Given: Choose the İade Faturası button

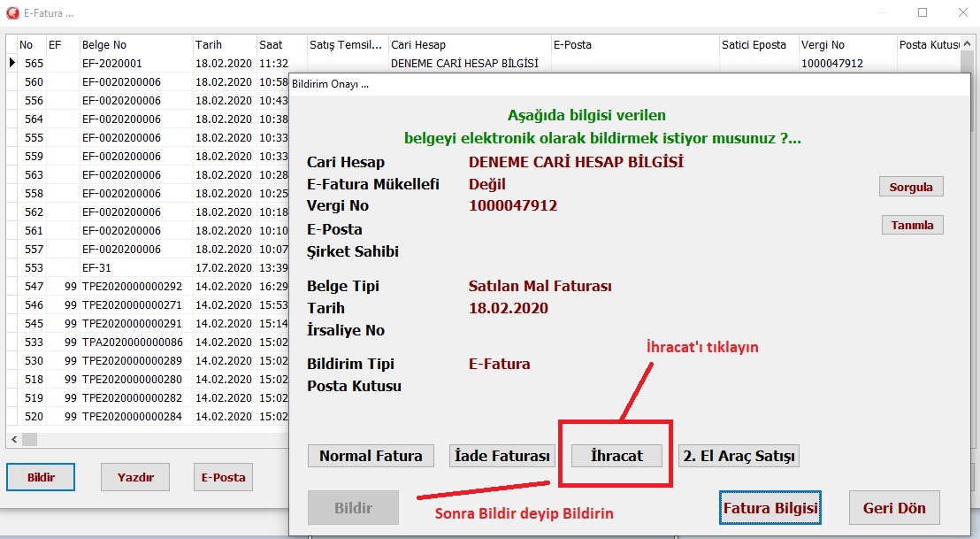Looking at the screenshot, I should (501, 456).
